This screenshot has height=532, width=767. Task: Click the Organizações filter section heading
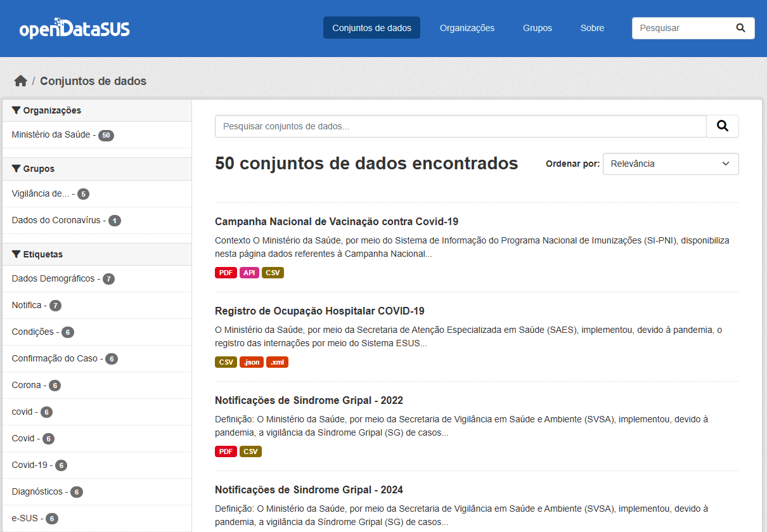tap(97, 110)
